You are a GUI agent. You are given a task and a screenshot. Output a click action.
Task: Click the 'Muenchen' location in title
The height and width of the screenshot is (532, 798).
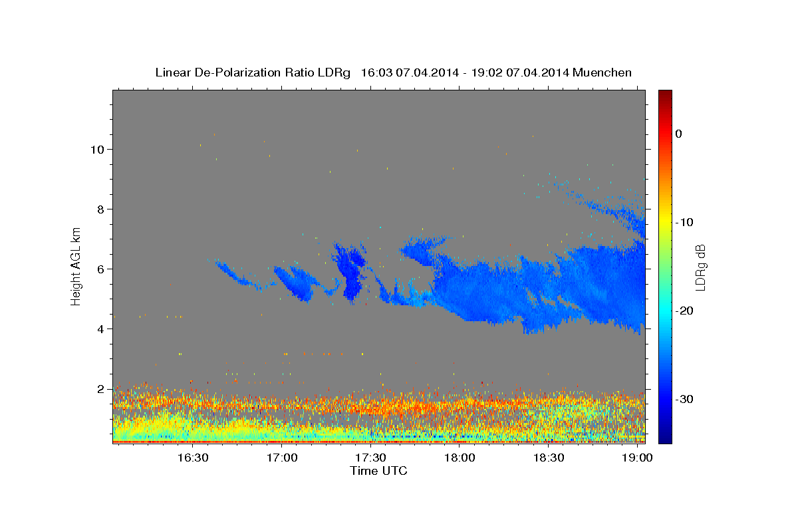[603, 72]
